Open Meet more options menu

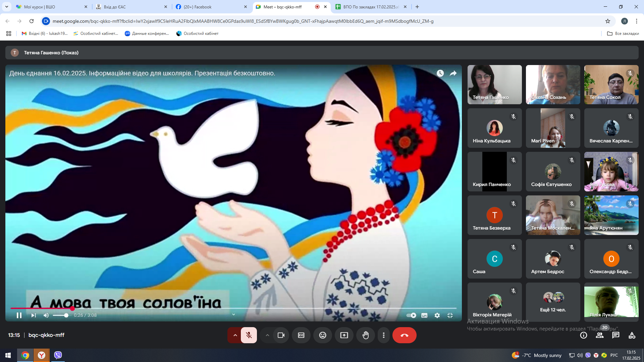(384, 335)
